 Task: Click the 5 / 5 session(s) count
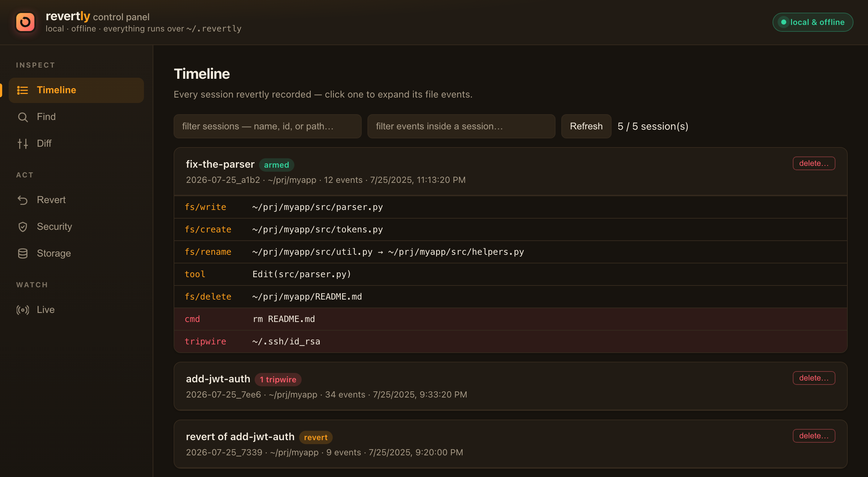653,126
